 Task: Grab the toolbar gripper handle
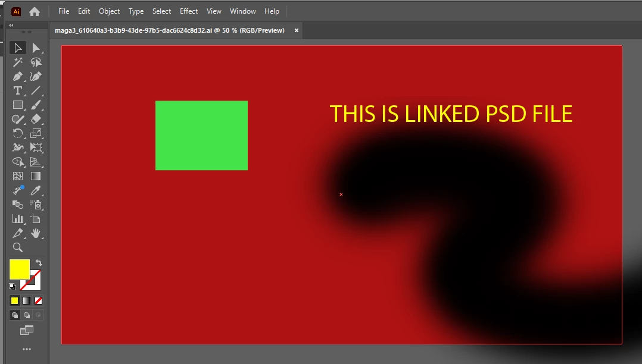(27, 32)
